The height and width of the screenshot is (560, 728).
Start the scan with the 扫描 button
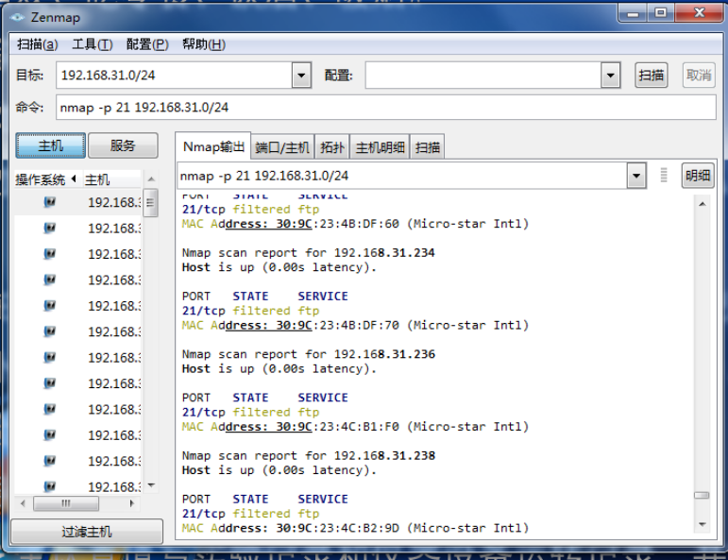[x=651, y=76]
